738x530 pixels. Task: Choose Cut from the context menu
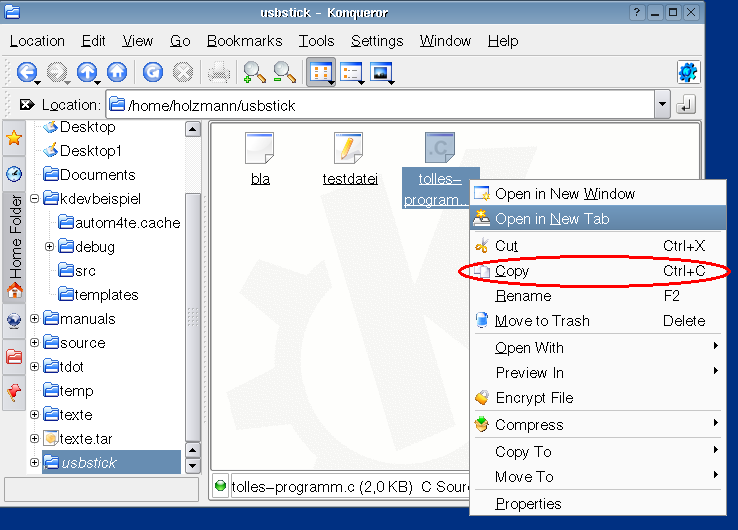pos(598,246)
